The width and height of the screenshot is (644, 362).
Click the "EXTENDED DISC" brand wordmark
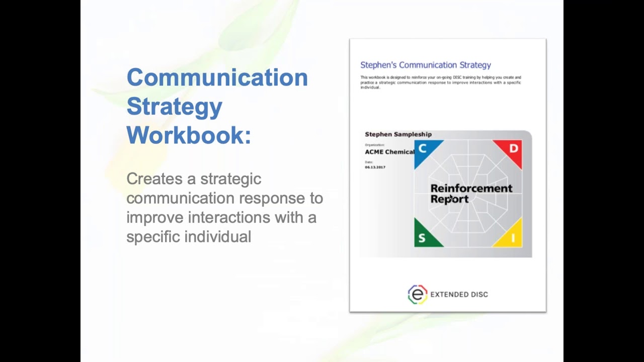point(459,295)
